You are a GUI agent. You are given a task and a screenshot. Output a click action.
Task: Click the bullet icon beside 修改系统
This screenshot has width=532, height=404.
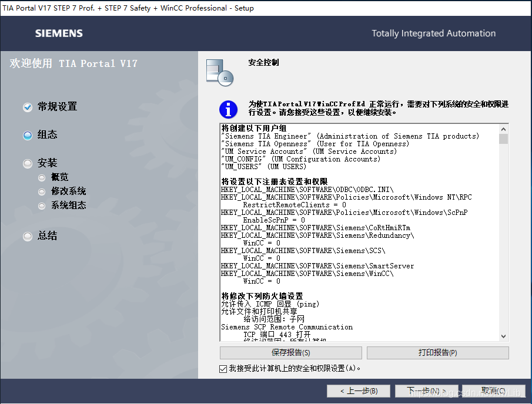(42, 191)
